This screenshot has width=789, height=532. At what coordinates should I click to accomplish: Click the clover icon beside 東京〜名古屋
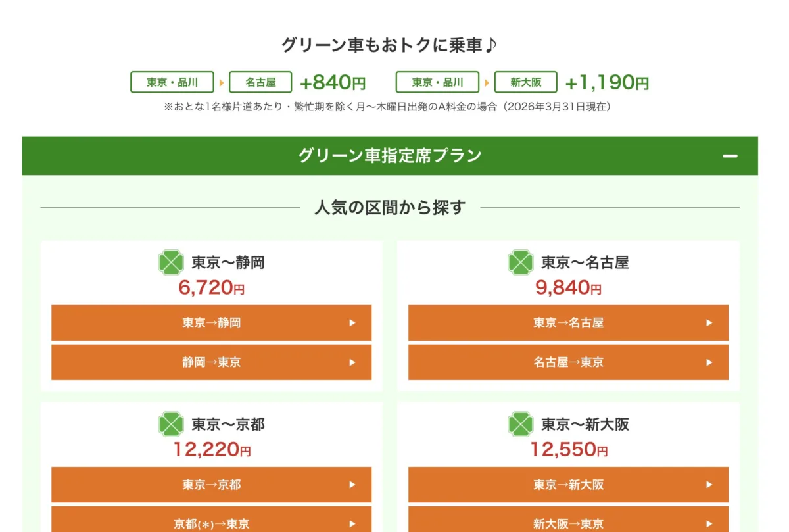tap(521, 262)
